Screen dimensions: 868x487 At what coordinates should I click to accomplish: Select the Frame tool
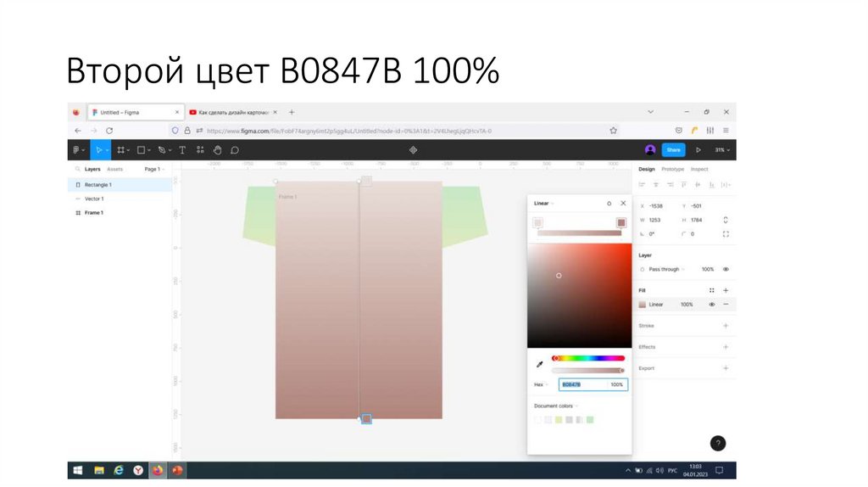click(x=120, y=150)
